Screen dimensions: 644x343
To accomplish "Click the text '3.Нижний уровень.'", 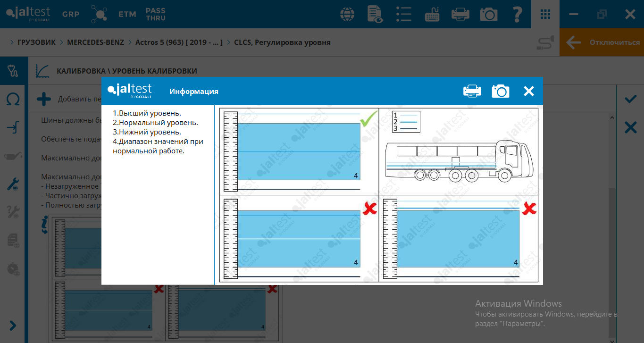I will tap(147, 132).
